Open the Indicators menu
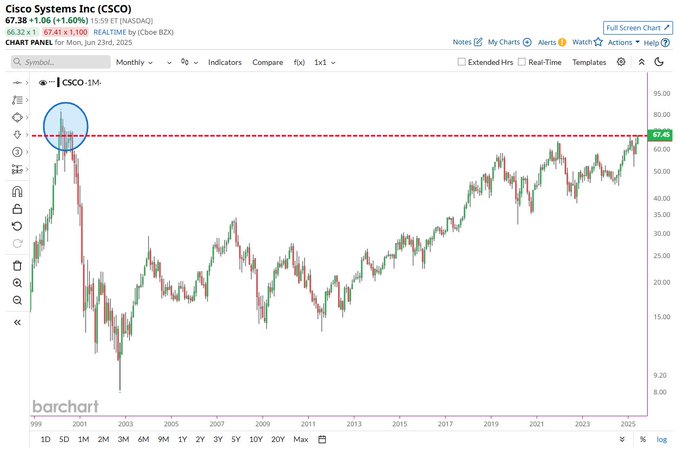 click(225, 62)
